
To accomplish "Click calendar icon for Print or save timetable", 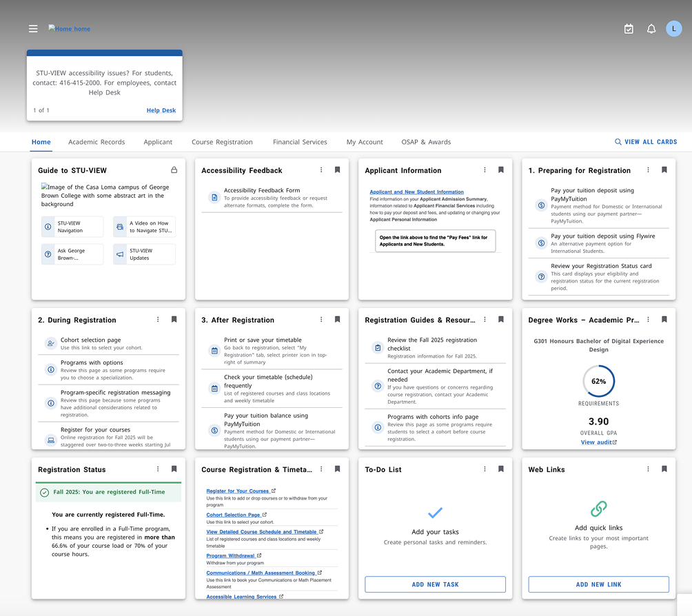I will pyautogui.click(x=214, y=351).
